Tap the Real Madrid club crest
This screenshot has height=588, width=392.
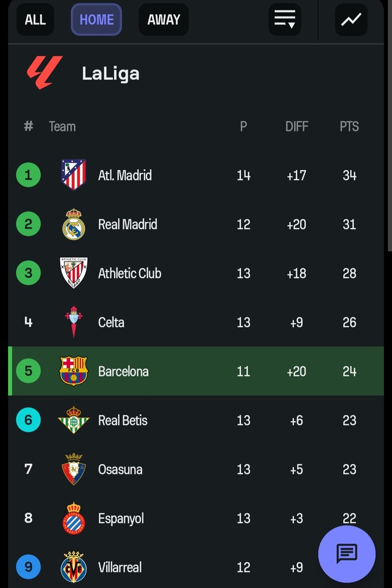[x=73, y=224]
